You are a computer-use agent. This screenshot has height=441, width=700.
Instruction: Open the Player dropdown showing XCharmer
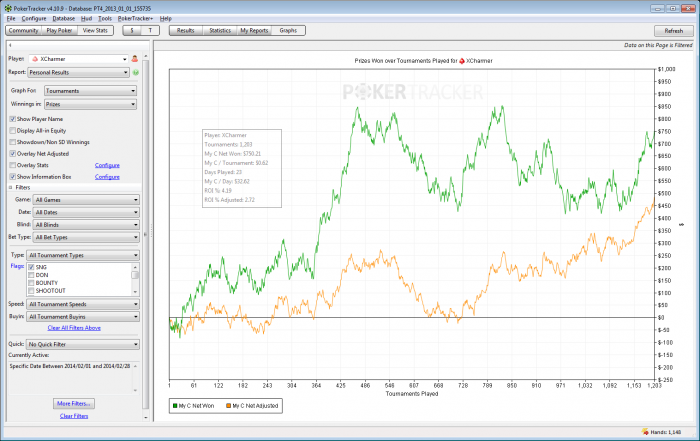(79, 59)
